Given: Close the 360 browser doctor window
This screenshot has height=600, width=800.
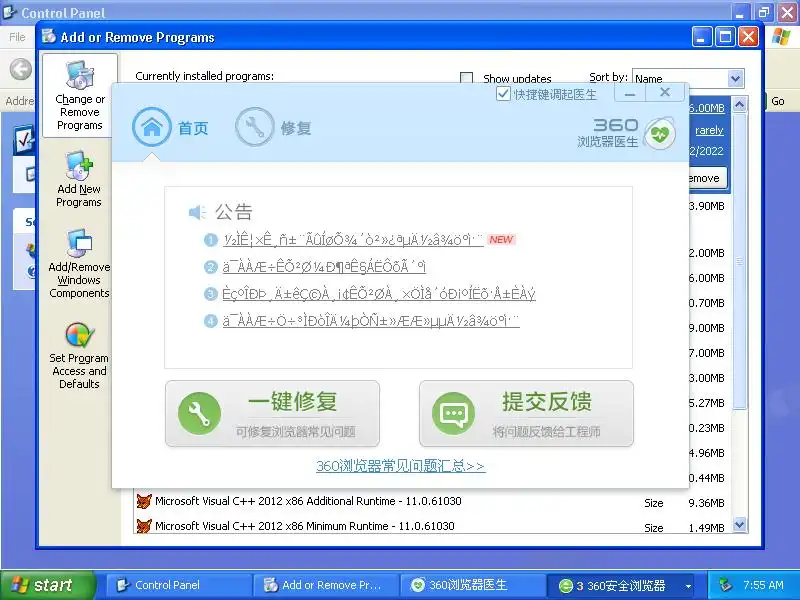Looking at the screenshot, I should pos(665,92).
